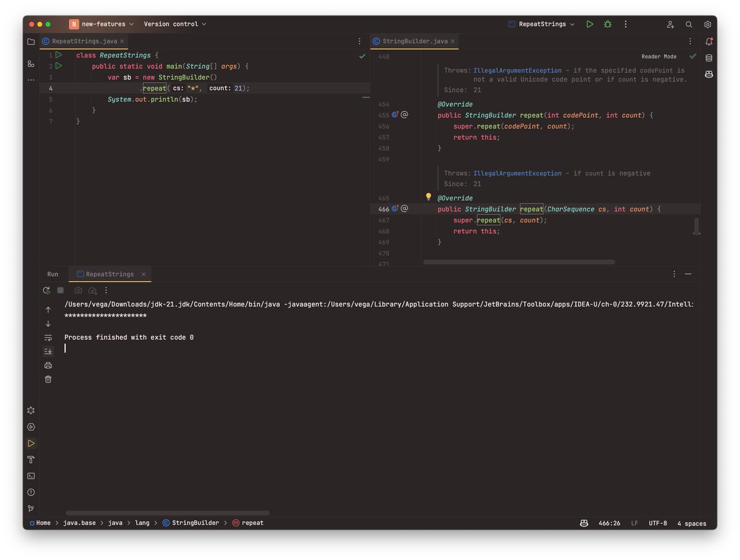Open the Build hammer tool window
Viewport: 740px width, 560px height.
[x=31, y=459]
